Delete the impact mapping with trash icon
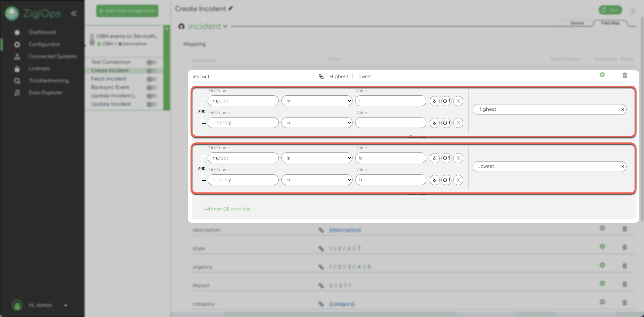Viewport: 644px width, 317px height. [625, 76]
